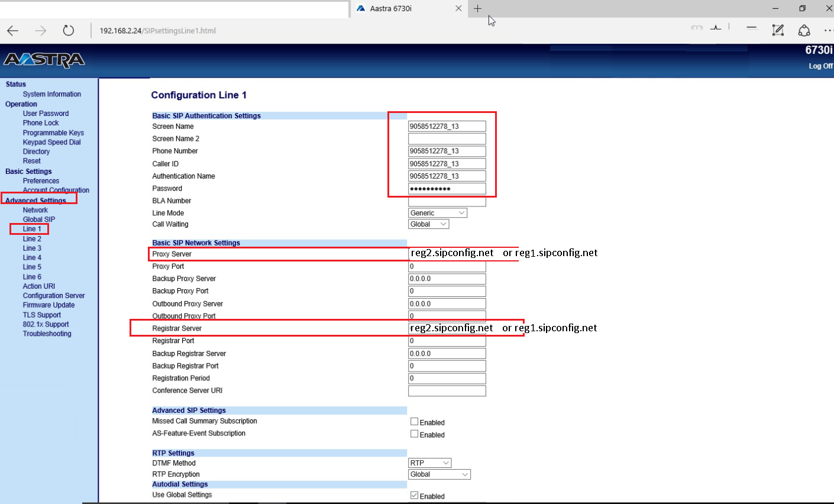
Task: Enable Missed Call Summary Subscription checkbox
Action: tap(414, 422)
